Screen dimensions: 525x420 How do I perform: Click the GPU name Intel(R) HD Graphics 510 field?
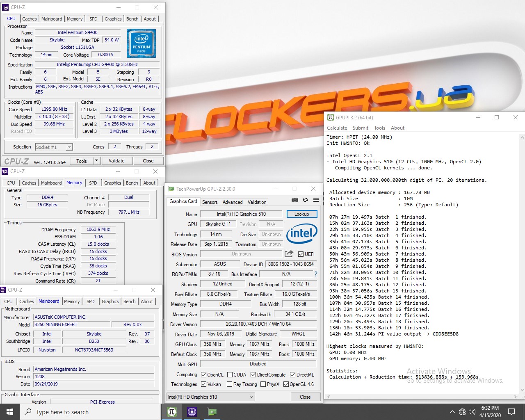coord(241,214)
